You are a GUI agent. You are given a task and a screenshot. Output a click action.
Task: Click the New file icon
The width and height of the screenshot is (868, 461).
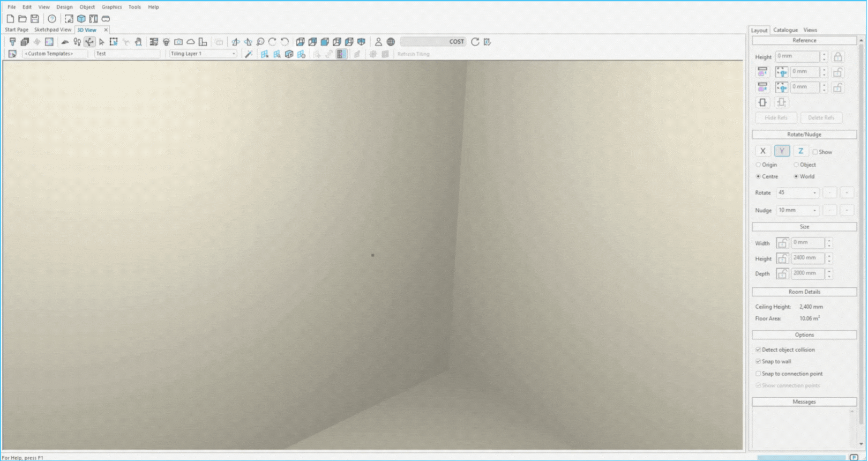10,19
